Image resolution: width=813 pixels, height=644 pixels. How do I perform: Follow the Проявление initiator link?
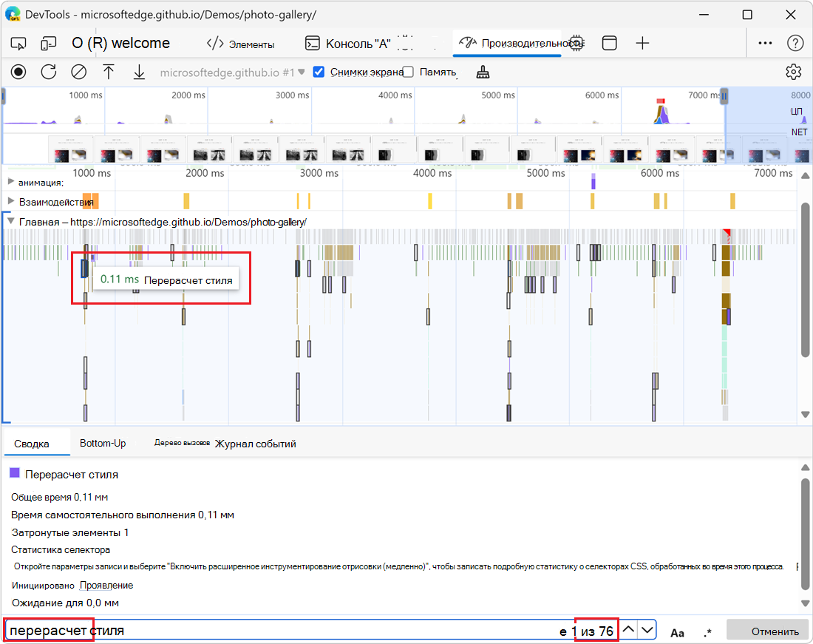click(x=106, y=586)
